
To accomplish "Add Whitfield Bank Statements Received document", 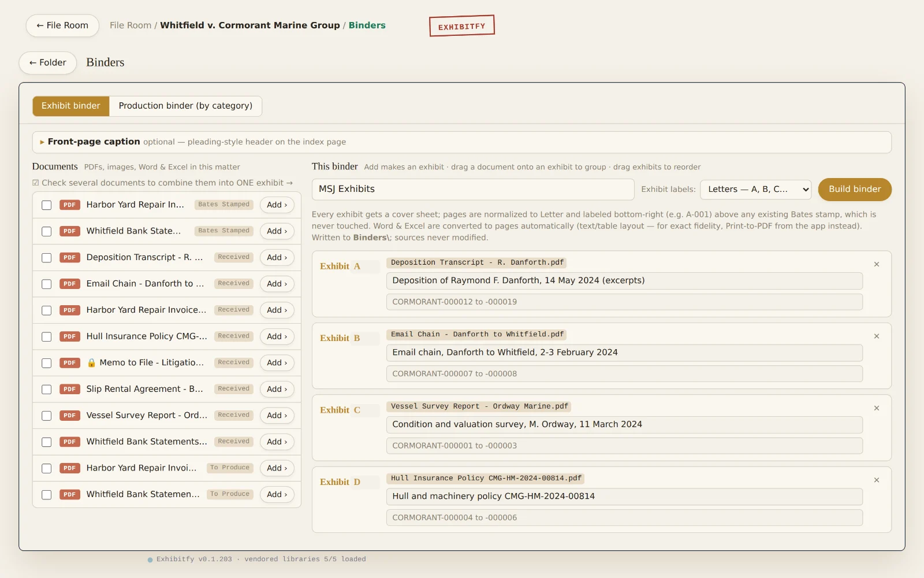I will tap(277, 442).
